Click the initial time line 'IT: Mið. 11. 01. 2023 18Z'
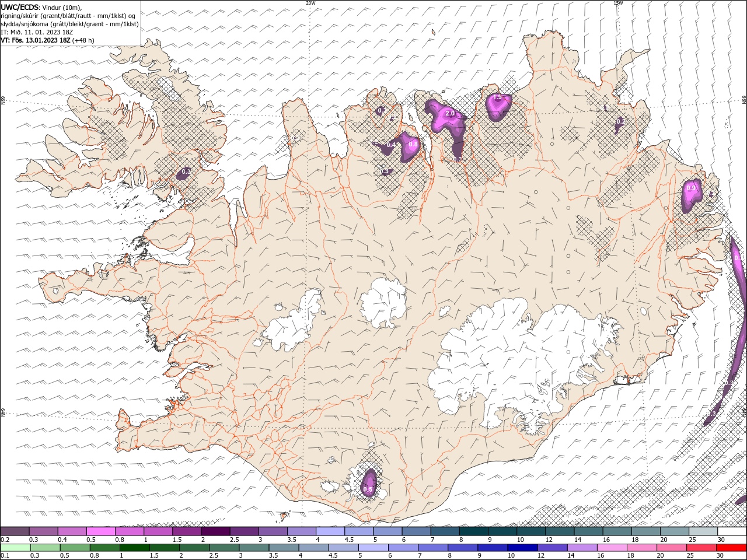747x560 pixels. coord(37,32)
